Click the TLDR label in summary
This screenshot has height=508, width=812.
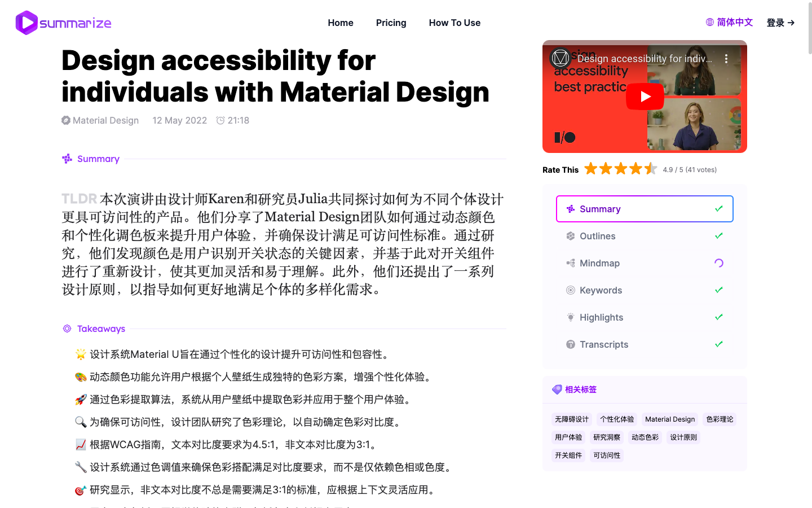pyautogui.click(x=79, y=199)
